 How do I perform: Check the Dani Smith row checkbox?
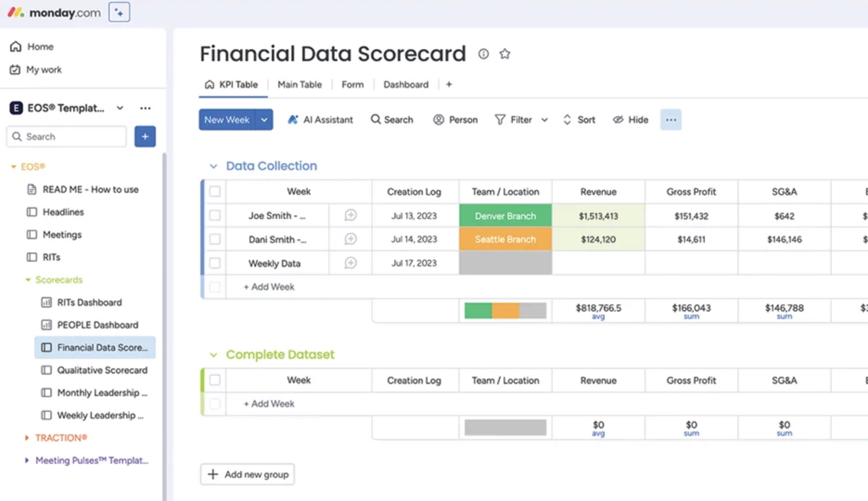click(x=215, y=239)
